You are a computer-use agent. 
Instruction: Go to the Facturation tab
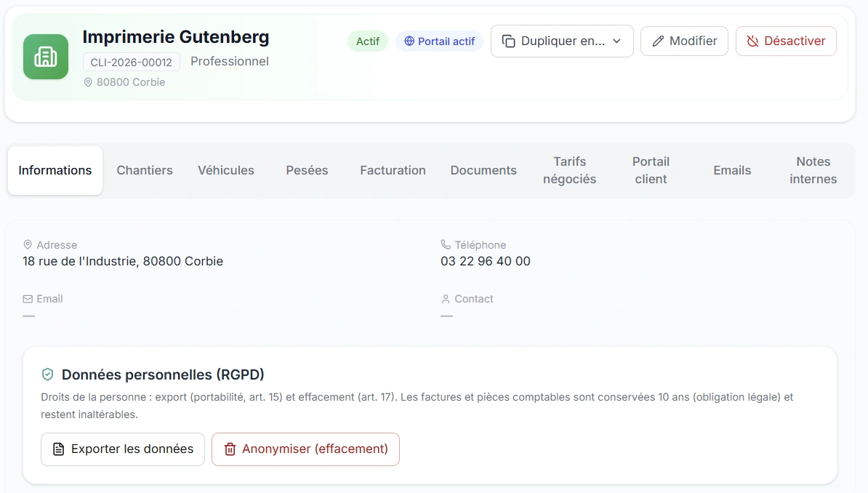[393, 170]
